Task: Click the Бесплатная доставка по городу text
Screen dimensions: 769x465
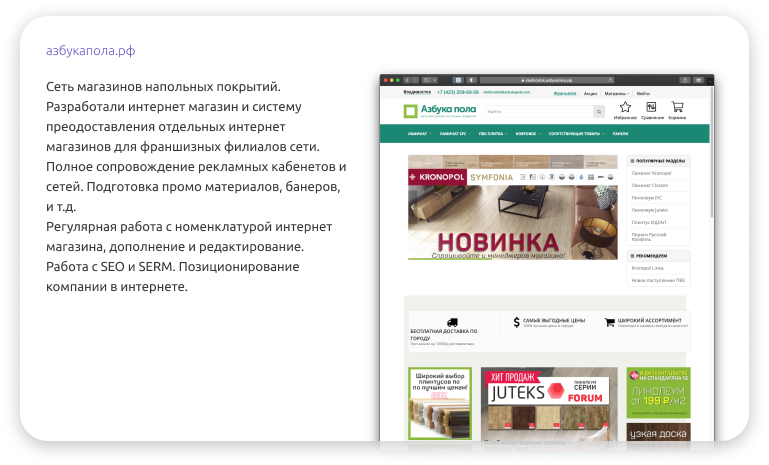Action: [443, 335]
